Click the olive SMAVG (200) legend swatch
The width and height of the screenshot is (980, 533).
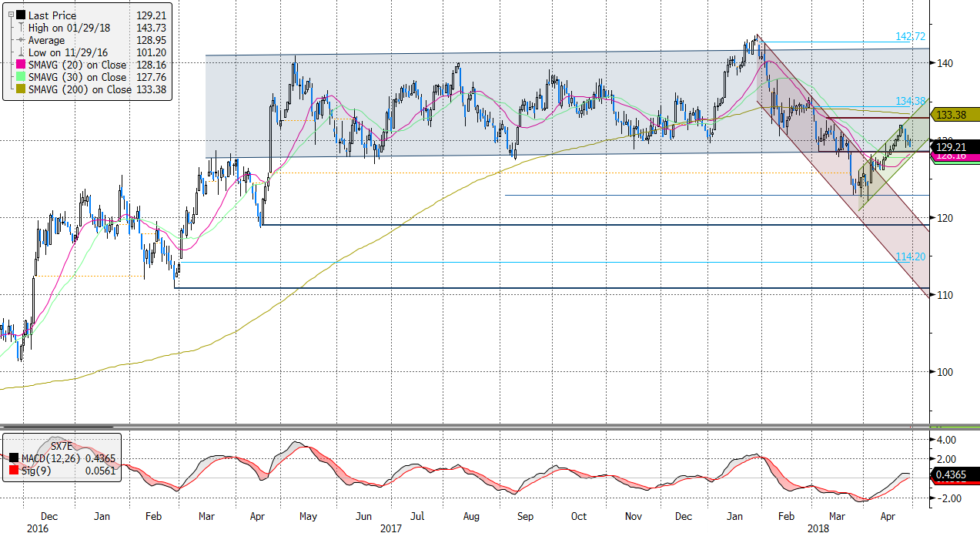tap(19, 89)
